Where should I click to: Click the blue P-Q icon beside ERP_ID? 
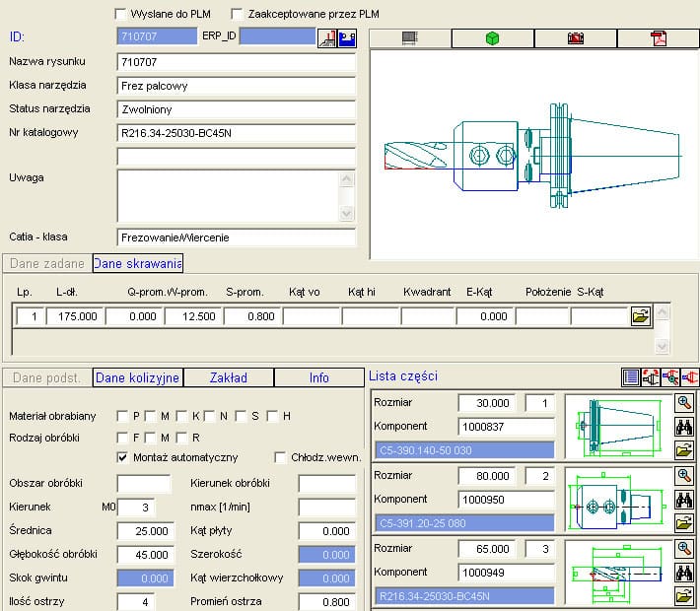[347, 37]
